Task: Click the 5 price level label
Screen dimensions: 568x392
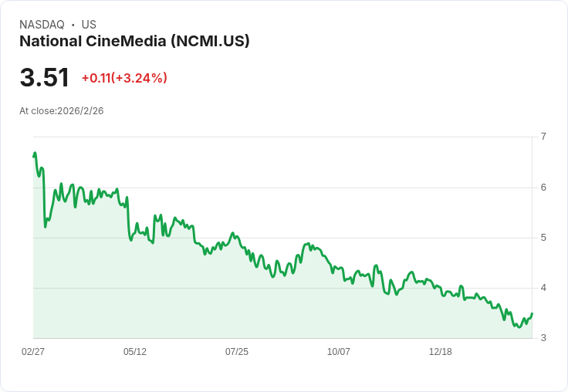Action: point(543,238)
